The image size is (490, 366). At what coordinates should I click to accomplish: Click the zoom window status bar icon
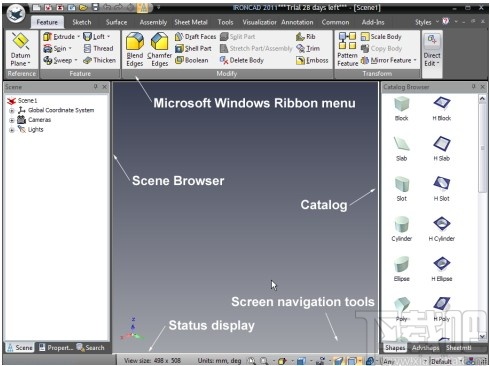tap(264, 361)
